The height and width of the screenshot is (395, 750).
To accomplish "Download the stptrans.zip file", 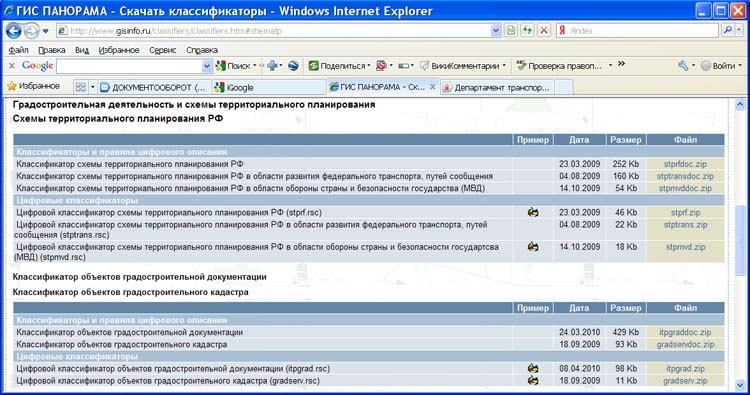I will [x=685, y=224].
